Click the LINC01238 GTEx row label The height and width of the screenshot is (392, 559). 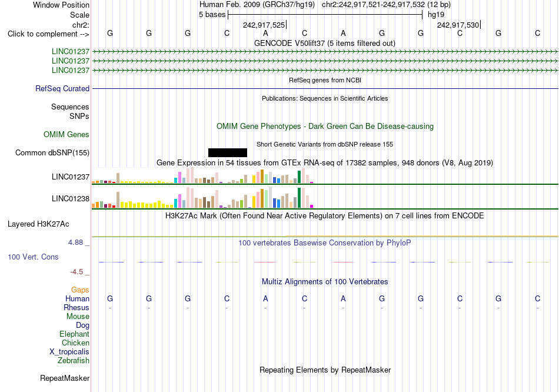point(71,199)
